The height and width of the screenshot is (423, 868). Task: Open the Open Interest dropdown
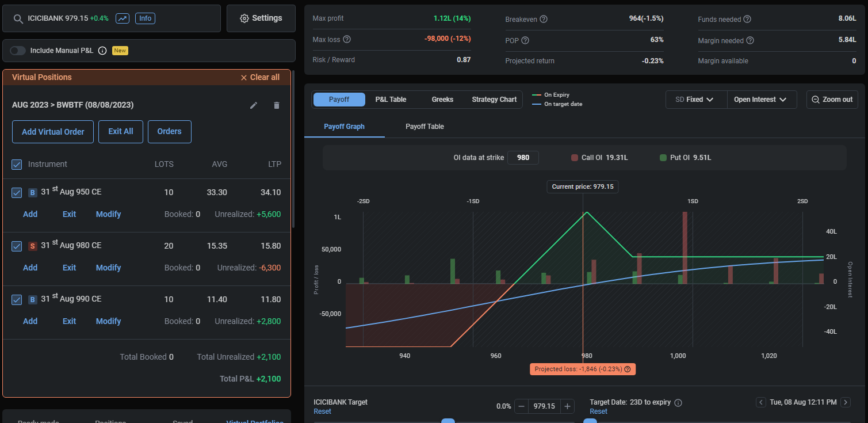[762, 100]
